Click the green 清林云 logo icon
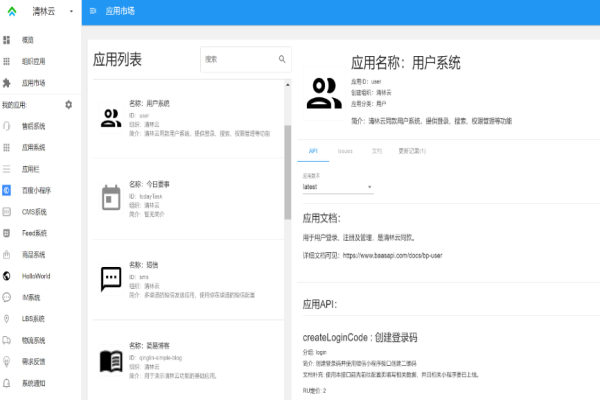This screenshot has width=600, height=400. 12,11
